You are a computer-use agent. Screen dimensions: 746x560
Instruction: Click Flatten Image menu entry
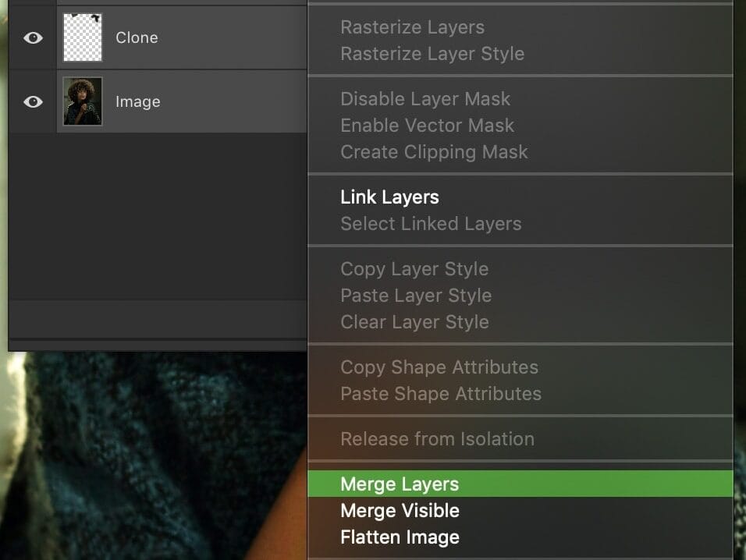click(x=400, y=537)
